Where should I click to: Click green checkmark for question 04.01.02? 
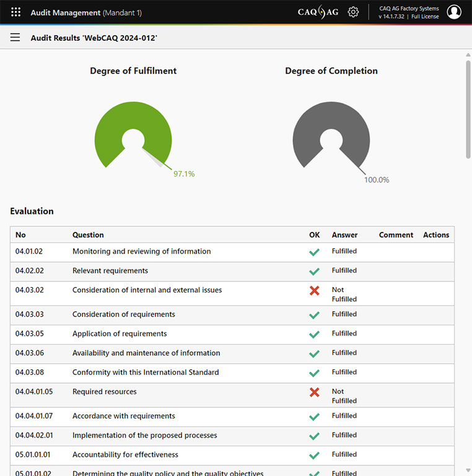coord(315,252)
